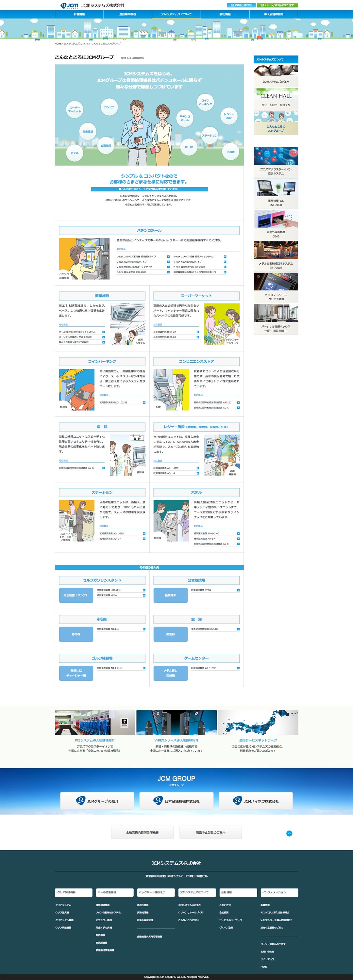Open 全国サービスネットワーク map banner
353x980 pixels.
pos(258,723)
